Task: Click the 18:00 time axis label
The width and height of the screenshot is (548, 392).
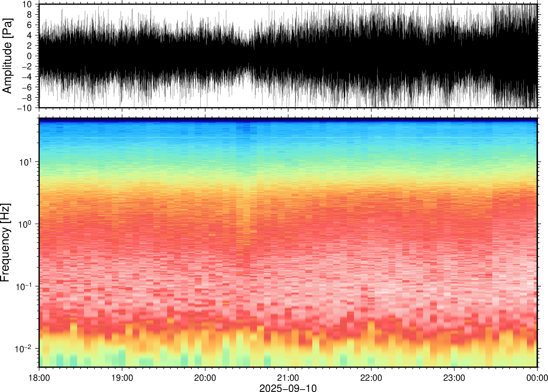Action: pyautogui.click(x=39, y=378)
